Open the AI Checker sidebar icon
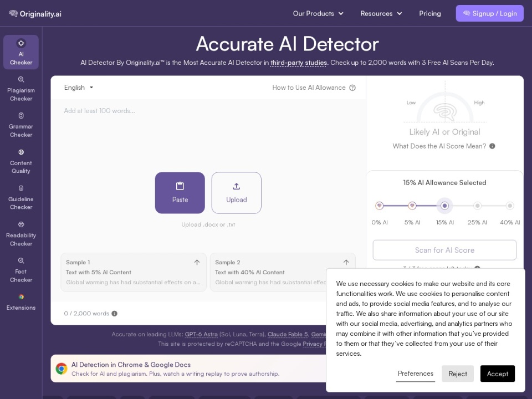The height and width of the screenshot is (399, 532). [21, 43]
